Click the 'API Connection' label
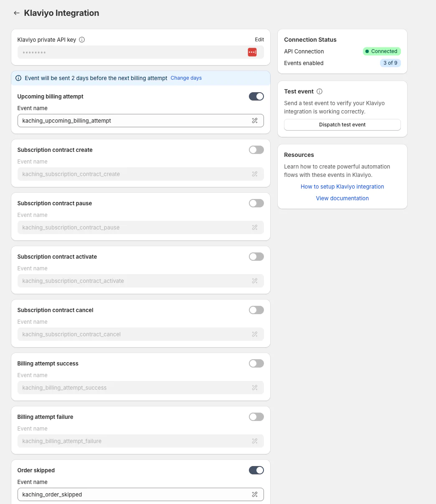The width and height of the screenshot is (436, 504). click(304, 51)
